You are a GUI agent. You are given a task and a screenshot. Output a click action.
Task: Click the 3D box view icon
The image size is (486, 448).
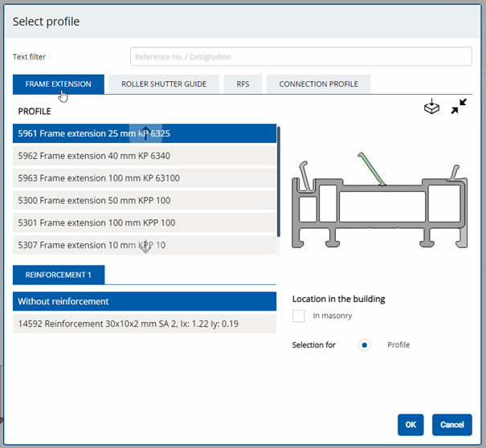[x=431, y=107]
